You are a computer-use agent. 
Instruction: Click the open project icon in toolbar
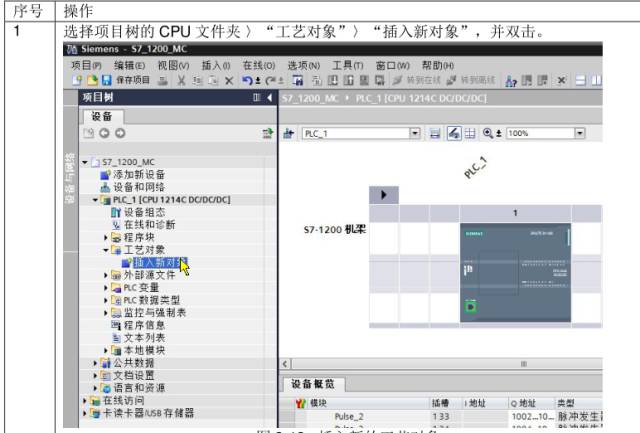(x=92, y=80)
